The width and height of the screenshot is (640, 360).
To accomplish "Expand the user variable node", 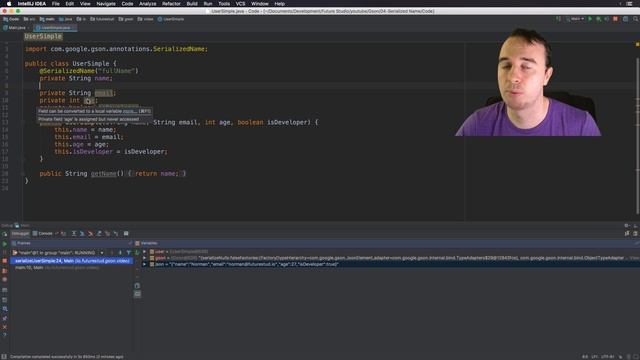I will click(x=144, y=251).
